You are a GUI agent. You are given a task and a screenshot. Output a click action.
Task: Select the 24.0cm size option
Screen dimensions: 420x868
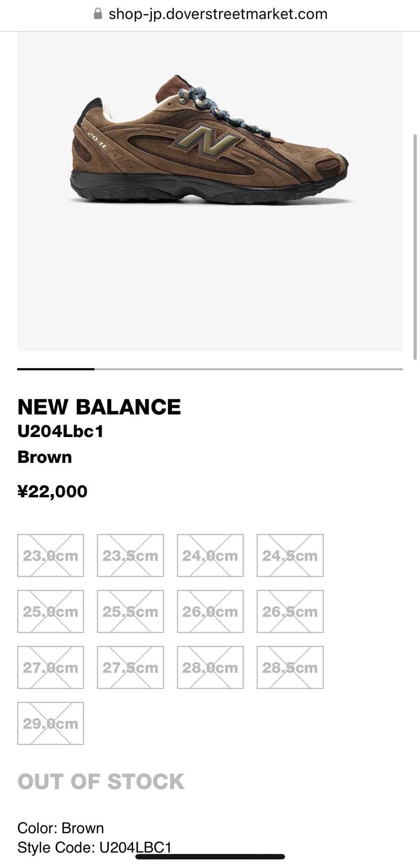point(210,555)
